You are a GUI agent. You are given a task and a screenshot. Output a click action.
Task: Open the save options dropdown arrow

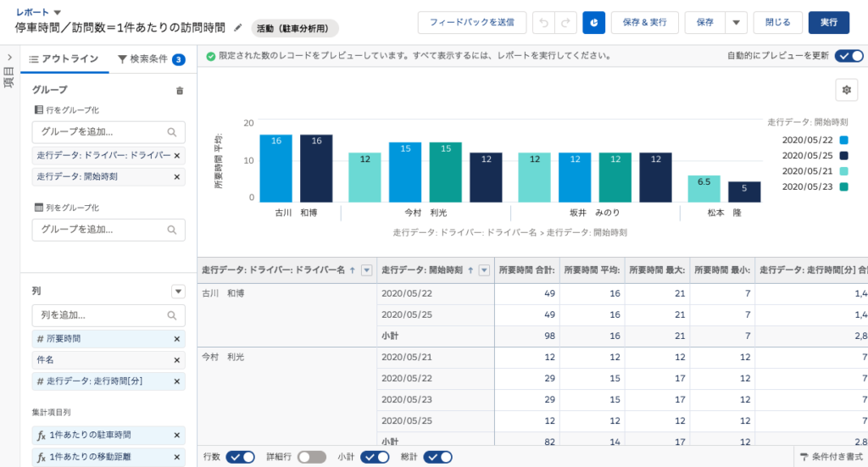(x=737, y=23)
